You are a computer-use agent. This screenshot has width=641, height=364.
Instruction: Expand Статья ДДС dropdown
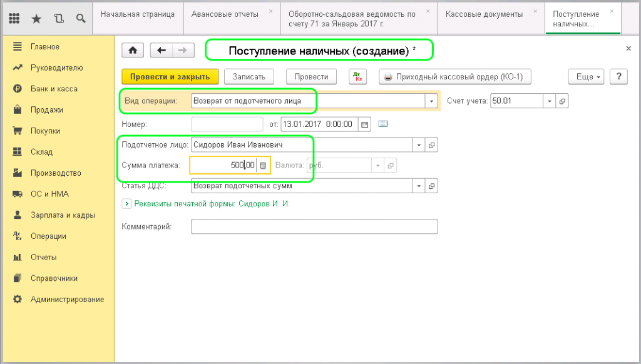[x=419, y=186]
